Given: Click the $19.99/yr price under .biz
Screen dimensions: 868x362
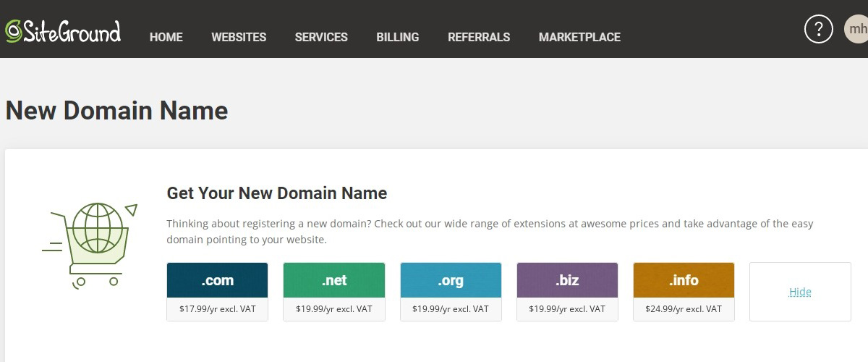Looking at the screenshot, I should tap(567, 309).
